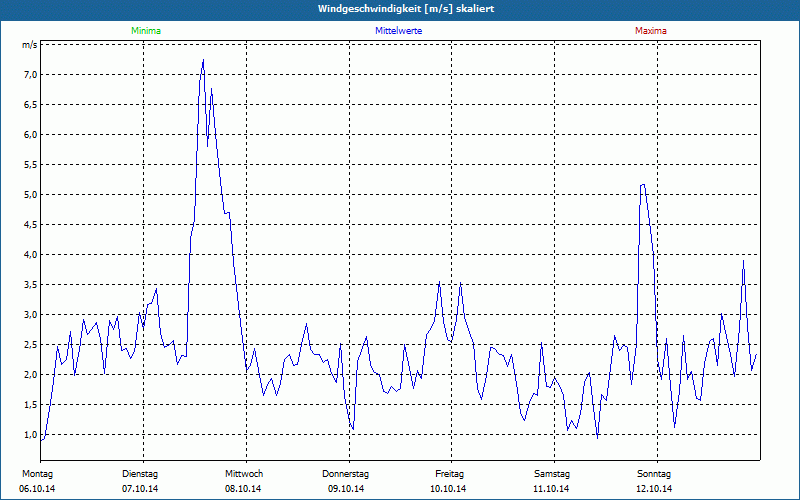
Task: Click the 6,0 y-axis value
Action: pyautogui.click(x=31, y=135)
